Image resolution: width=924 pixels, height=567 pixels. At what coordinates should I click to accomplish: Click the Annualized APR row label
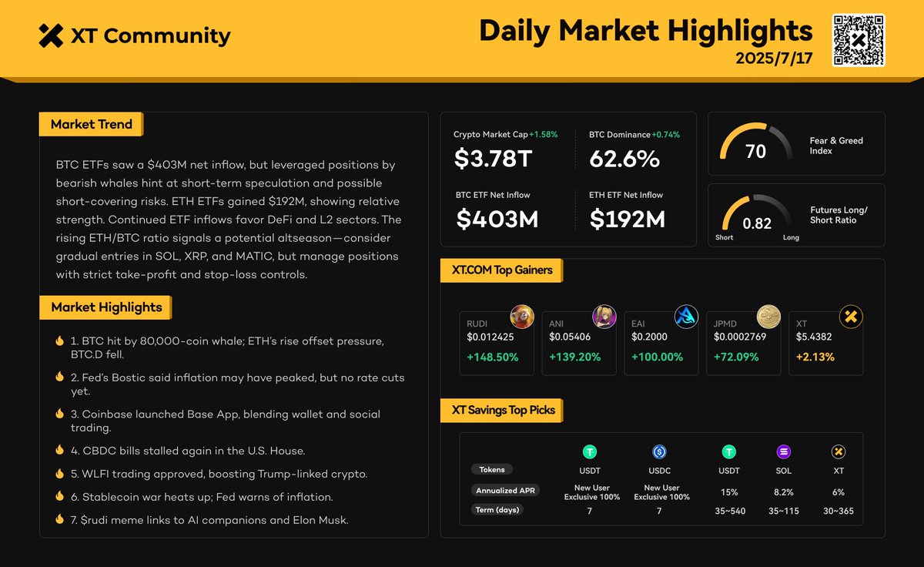click(505, 490)
